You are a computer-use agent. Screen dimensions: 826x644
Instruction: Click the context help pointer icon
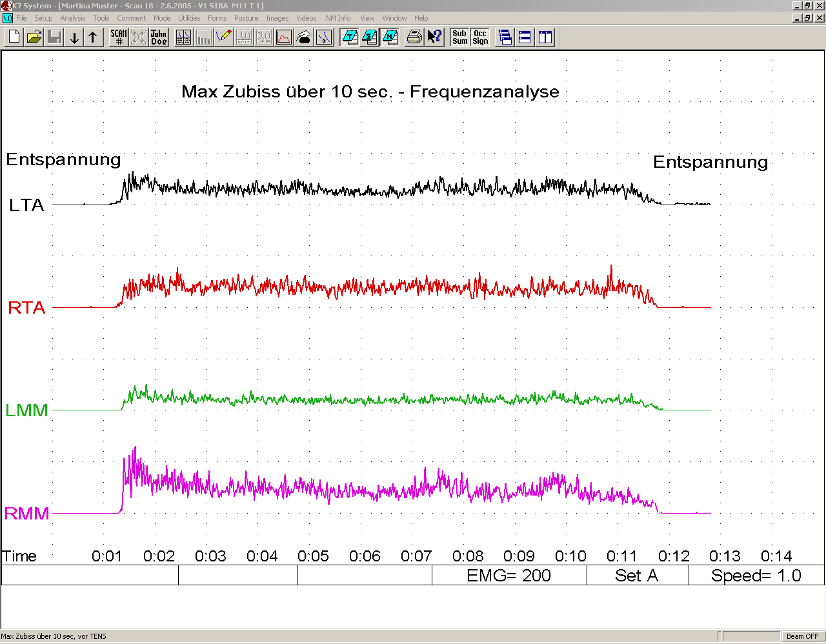(x=435, y=37)
